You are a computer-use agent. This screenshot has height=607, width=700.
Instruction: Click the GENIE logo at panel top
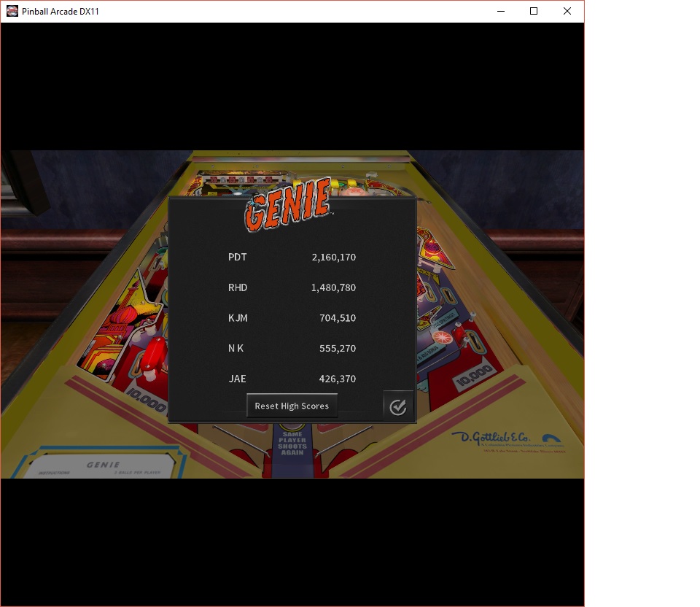coord(287,206)
